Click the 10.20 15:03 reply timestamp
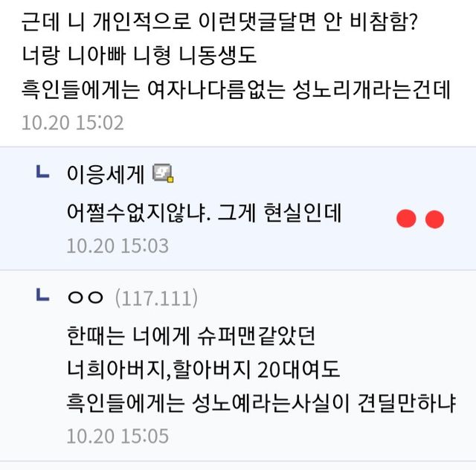The height and width of the screenshot is (470, 476). click(x=118, y=245)
